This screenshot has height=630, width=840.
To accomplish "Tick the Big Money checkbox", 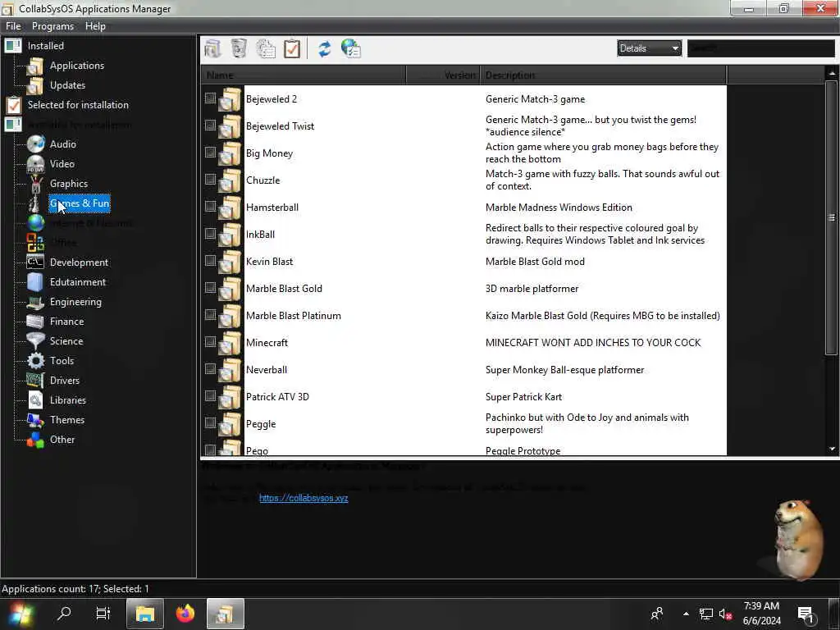I will [x=211, y=152].
